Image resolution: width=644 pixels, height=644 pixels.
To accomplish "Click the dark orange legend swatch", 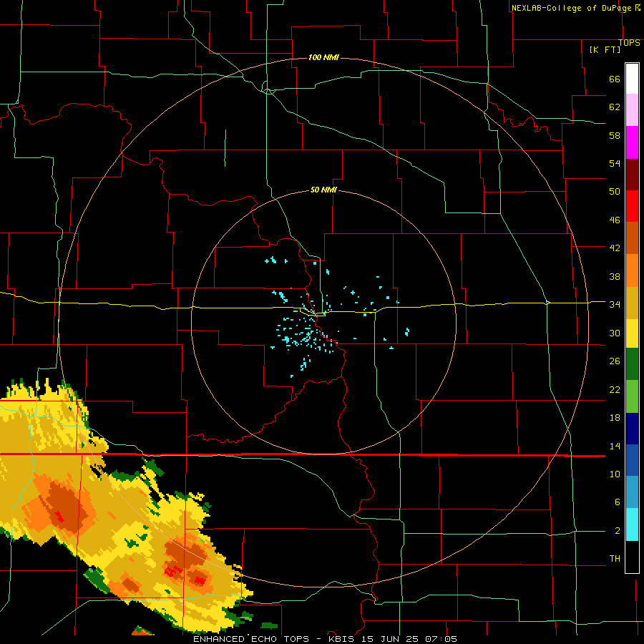I will coord(632,238).
